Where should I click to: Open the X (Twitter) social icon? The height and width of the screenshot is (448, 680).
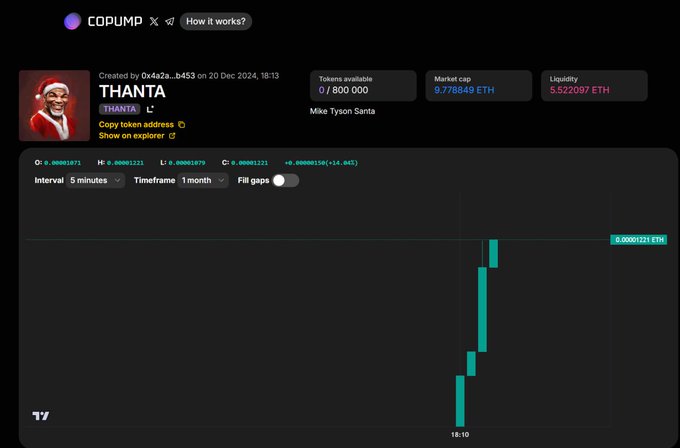(154, 21)
